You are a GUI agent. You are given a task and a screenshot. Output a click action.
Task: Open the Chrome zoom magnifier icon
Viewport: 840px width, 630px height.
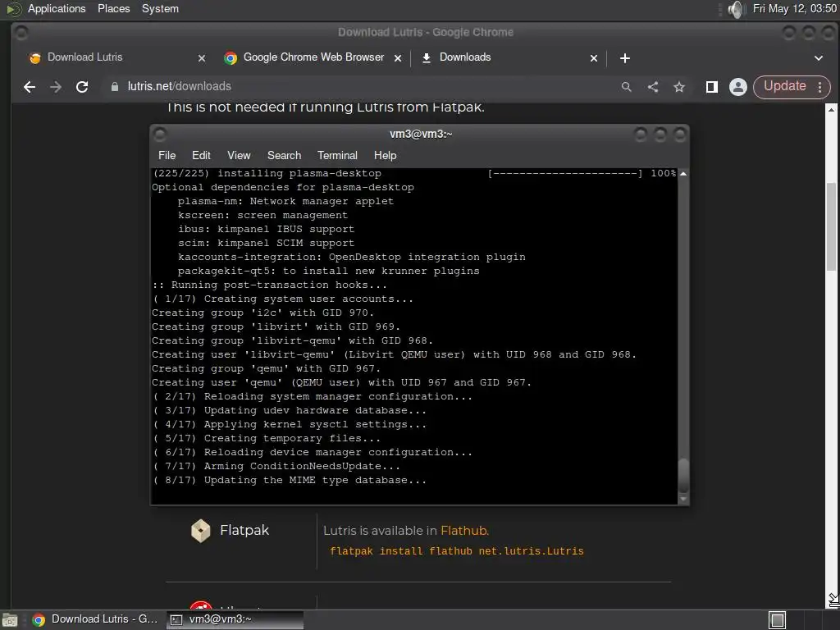(626, 87)
